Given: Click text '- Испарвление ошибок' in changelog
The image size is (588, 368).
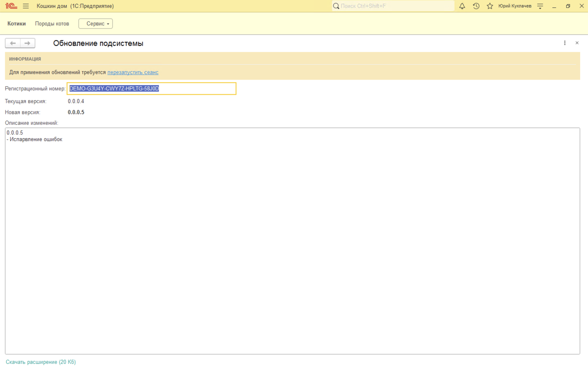Looking at the screenshot, I should click(x=35, y=139).
